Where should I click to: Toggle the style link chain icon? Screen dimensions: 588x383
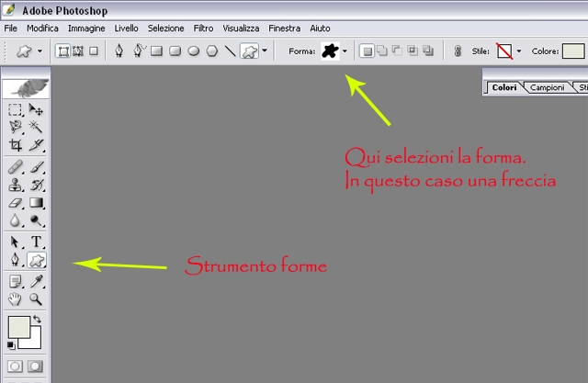(459, 51)
